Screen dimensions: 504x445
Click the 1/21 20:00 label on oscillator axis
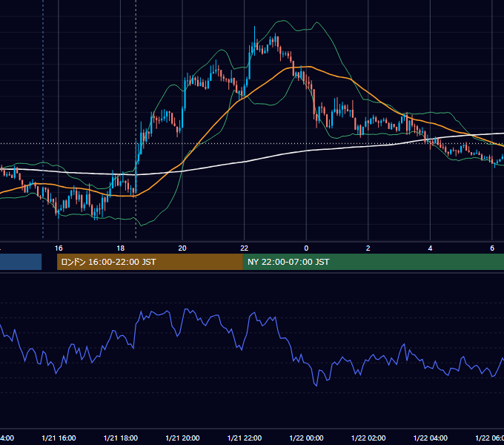[182, 438]
